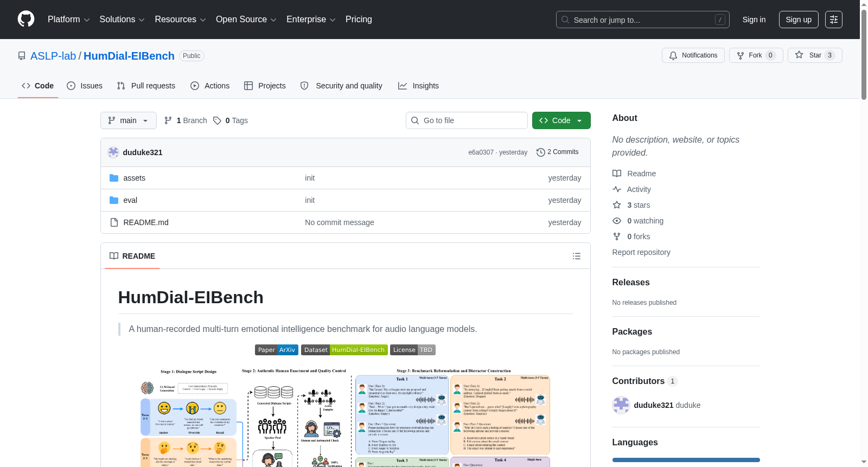Click Report repository
This screenshot has width=868, height=467.
point(641,252)
